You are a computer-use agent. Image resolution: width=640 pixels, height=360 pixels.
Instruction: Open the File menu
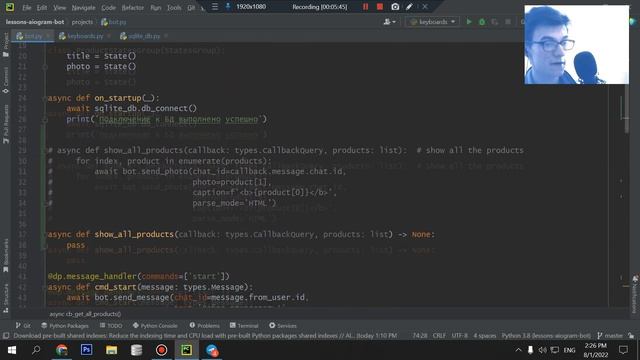tap(27, 7)
